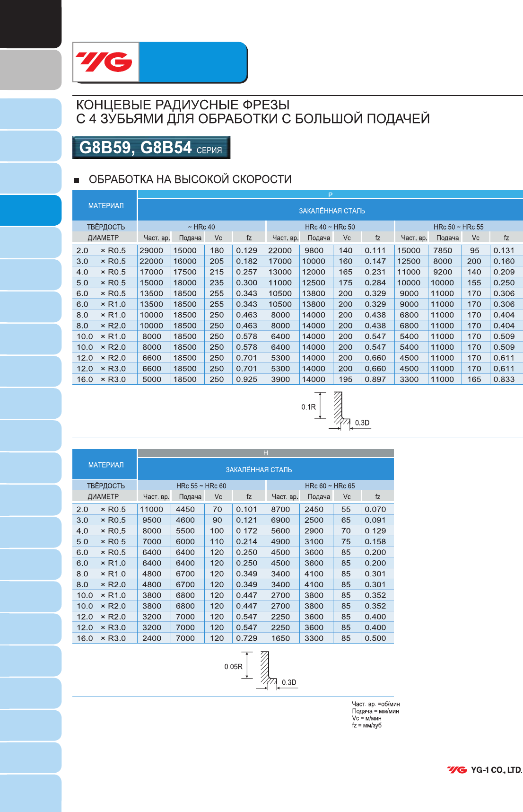Click the fz value 0.101
The image size is (523, 812).
(247, 509)
